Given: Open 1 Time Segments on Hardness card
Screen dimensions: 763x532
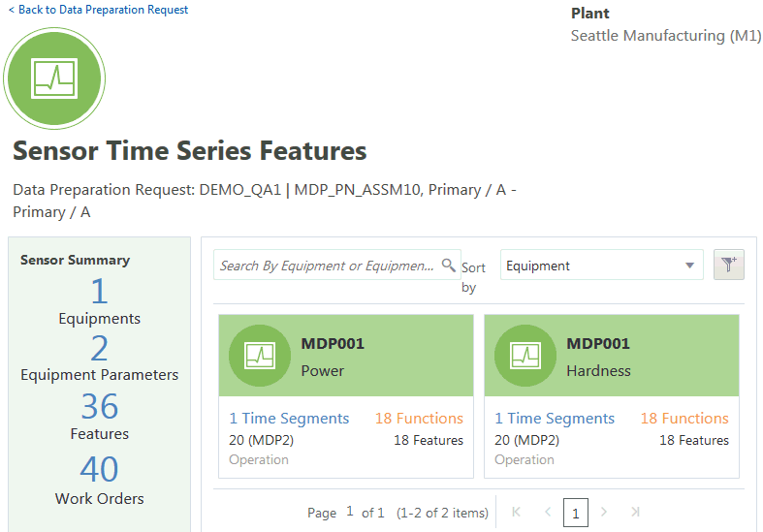Looking at the screenshot, I should pyautogui.click(x=555, y=419).
